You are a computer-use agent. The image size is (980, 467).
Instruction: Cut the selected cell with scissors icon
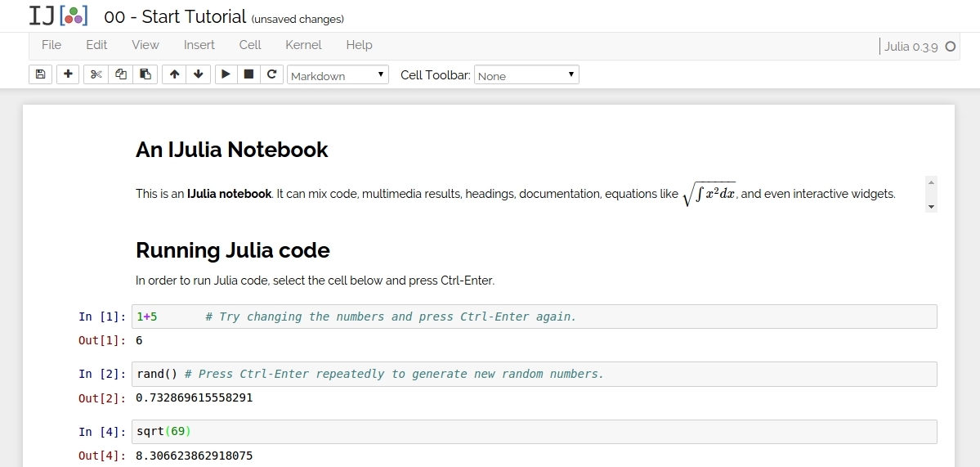tap(96, 74)
